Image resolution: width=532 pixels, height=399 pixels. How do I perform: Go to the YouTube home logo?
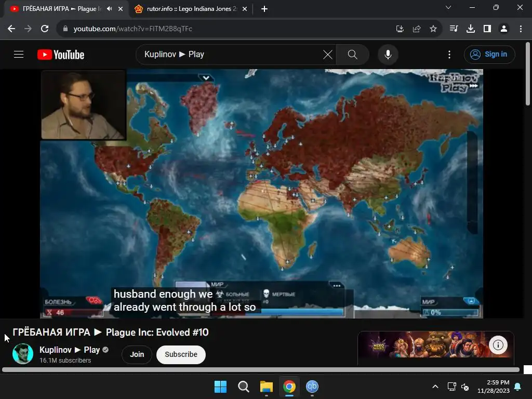click(61, 55)
